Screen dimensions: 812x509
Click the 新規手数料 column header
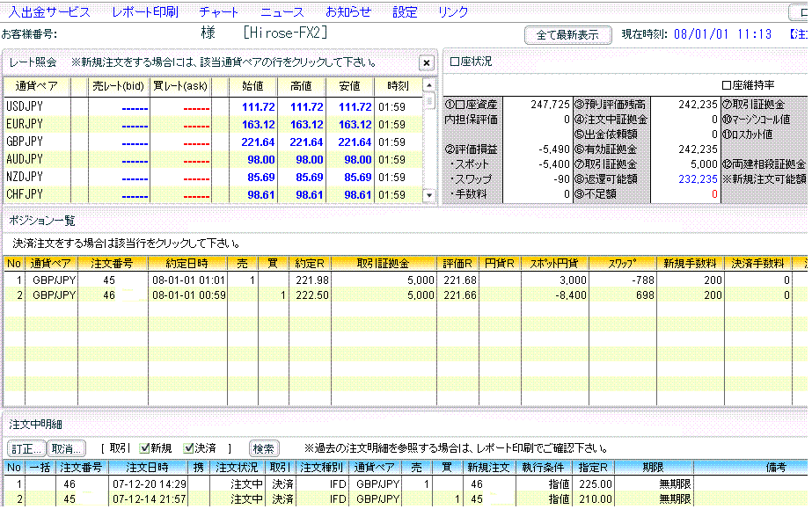pos(690,264)
